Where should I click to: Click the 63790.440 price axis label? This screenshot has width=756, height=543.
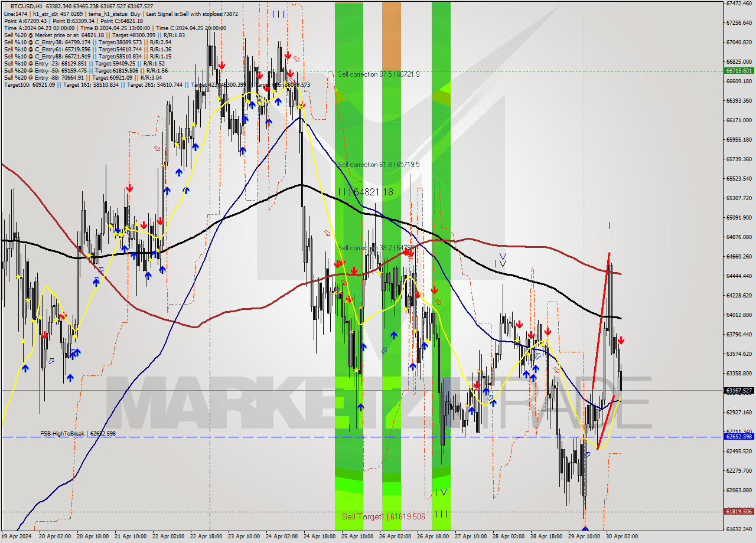coord(739,334)
